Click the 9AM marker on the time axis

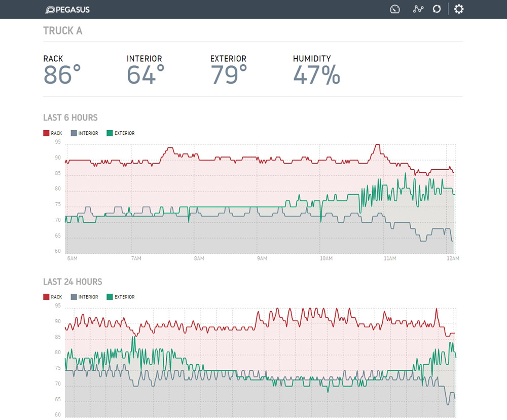262,259
